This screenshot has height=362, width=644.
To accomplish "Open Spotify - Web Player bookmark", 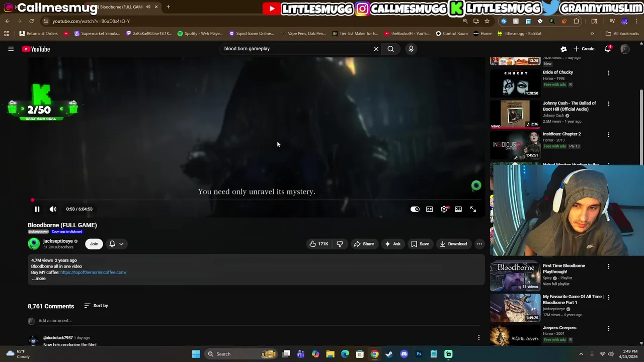I will [x=200, y=34].
